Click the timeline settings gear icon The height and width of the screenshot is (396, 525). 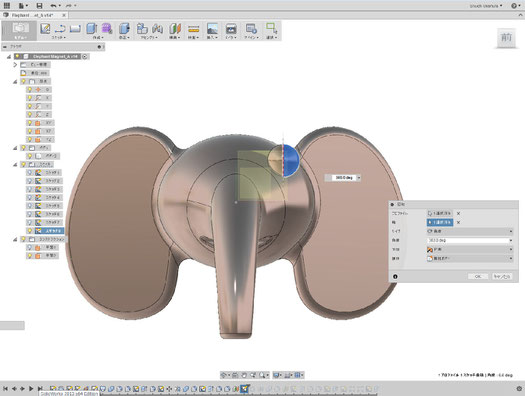(x=519, y=389)
